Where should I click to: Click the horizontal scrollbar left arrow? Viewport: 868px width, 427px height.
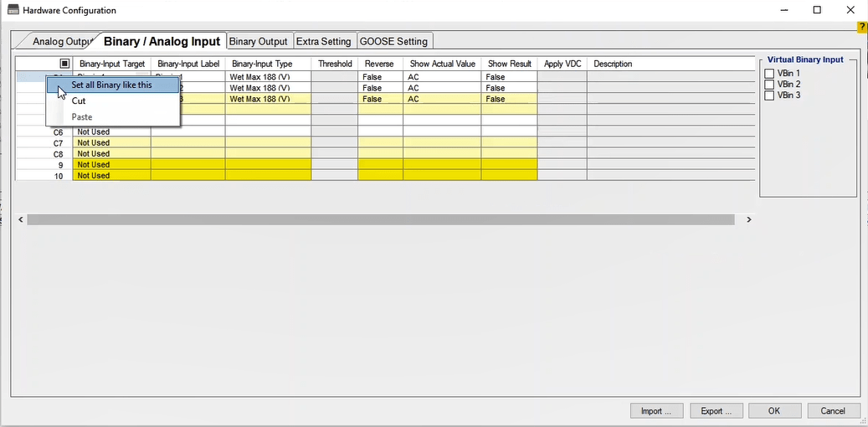(x=21, y=219)
